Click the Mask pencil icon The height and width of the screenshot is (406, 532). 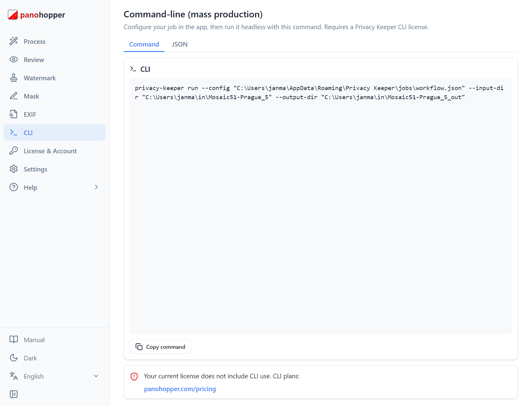pos(14,96)
